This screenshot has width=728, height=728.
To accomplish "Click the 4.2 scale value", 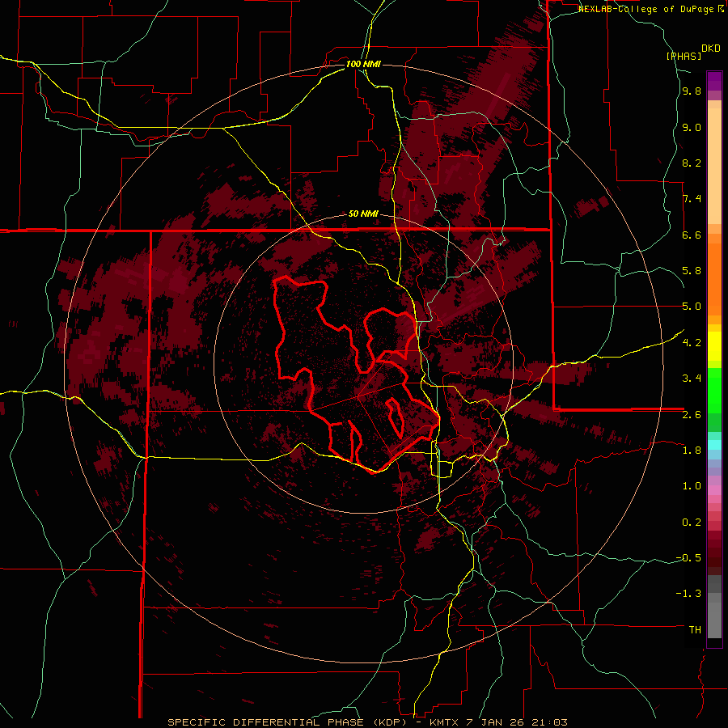I will click(x=692, y=343).
